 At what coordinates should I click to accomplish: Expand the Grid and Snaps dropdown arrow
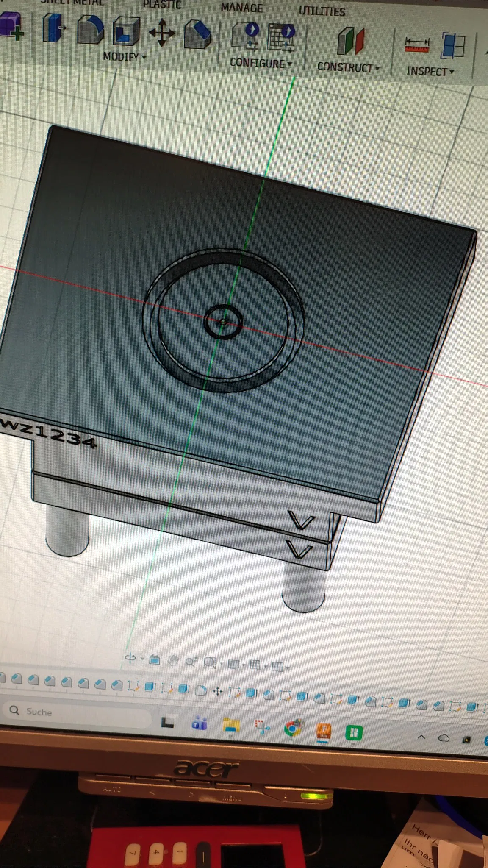265,666
